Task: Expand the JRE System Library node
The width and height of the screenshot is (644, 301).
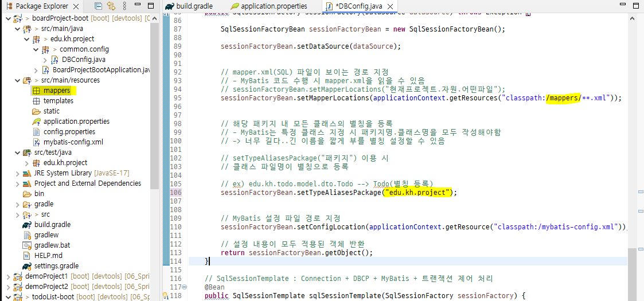Action: point(17,173)
